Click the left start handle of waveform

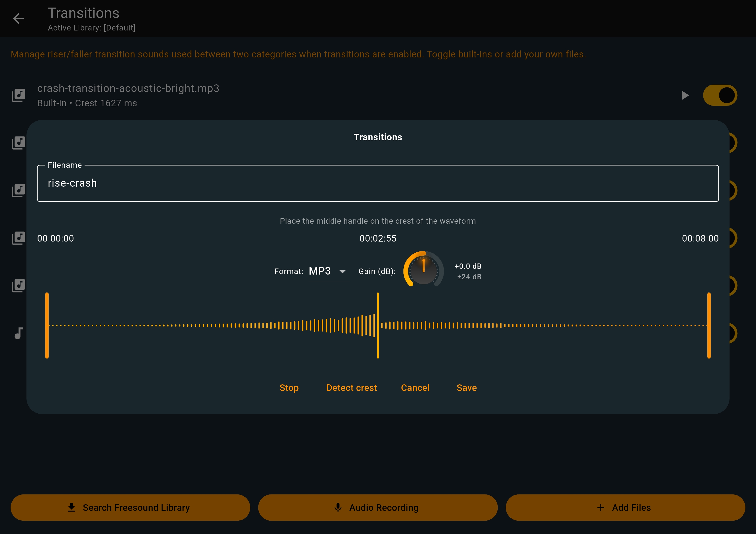pyautogui.click(x=47, y=325)
